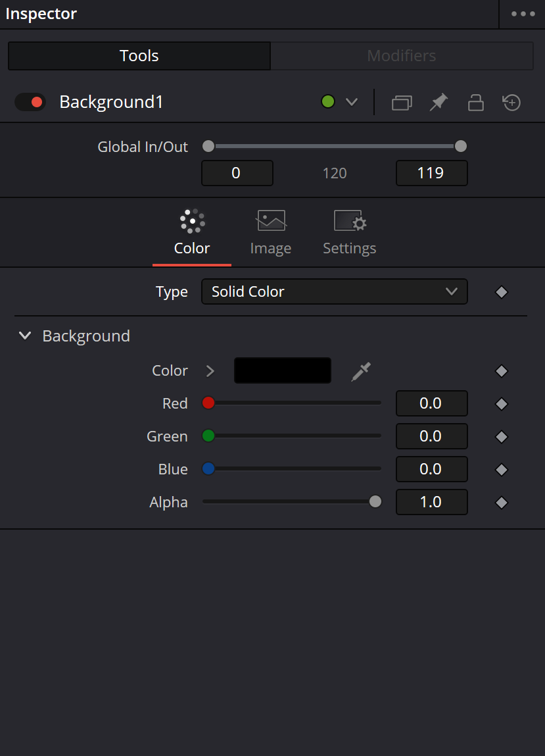This screenshot has width=545, height=756.
Task: Click the Blue slider handle
Action: click(x=208, y=468)
